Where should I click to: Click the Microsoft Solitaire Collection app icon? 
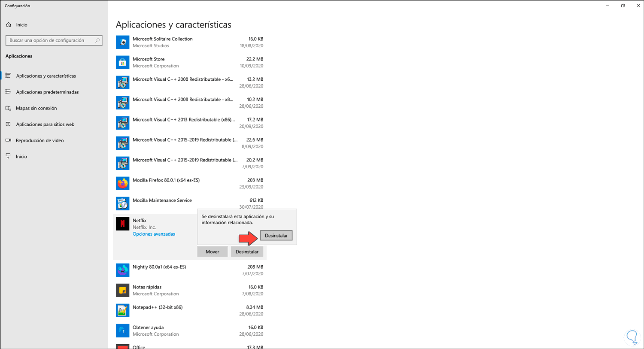click(x=122, y=42)
